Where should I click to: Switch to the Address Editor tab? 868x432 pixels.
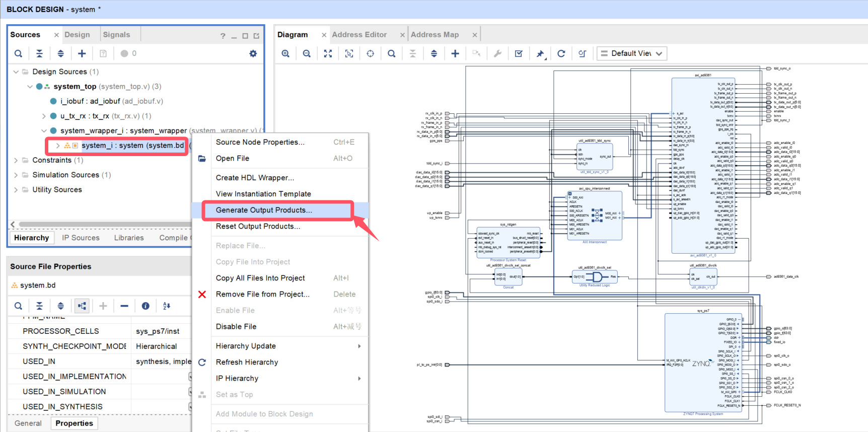point(359,35)
